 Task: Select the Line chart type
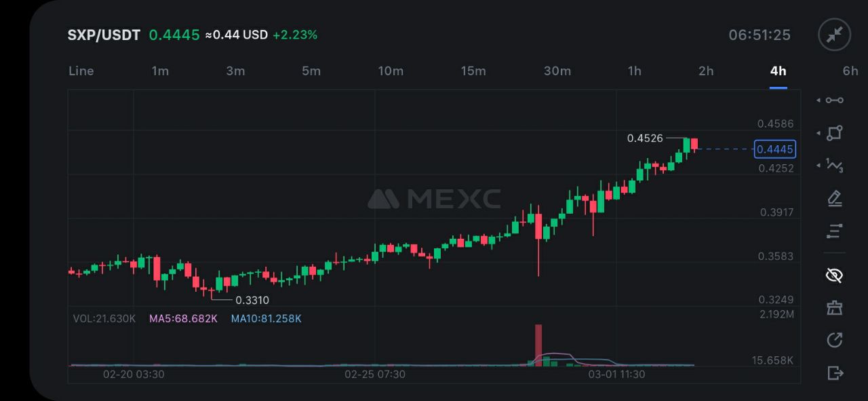(81, 71)
